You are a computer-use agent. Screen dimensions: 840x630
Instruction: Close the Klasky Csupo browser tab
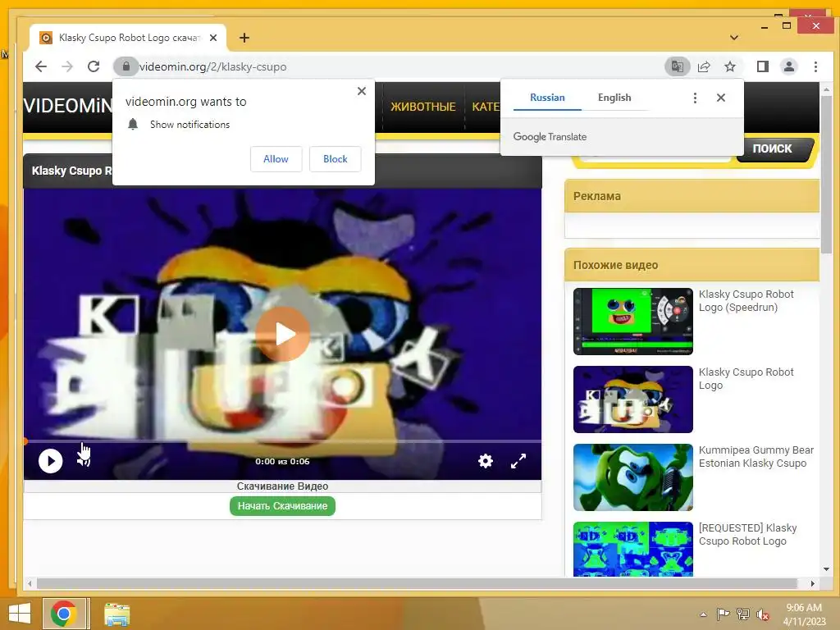click(213, 38)
